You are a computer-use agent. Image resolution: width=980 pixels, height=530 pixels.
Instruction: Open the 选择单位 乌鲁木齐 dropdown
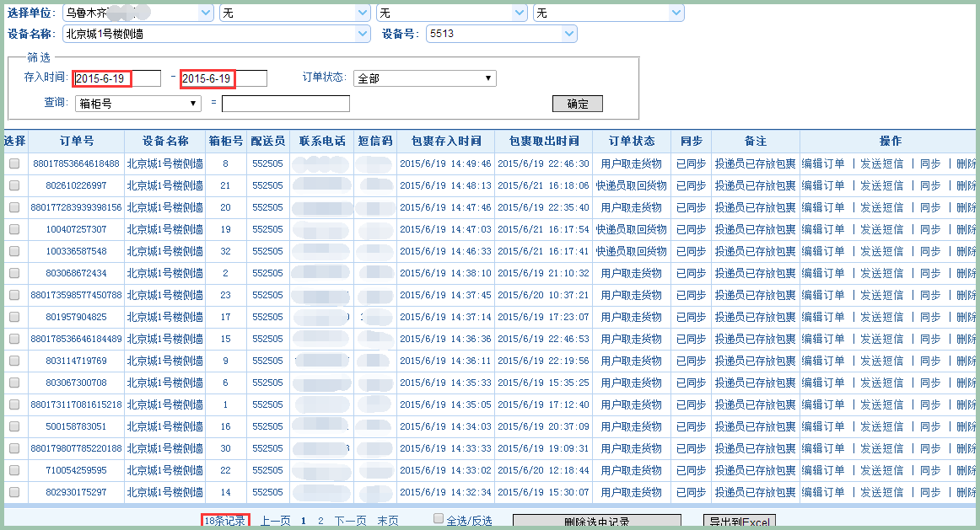(x=206, y=13)
